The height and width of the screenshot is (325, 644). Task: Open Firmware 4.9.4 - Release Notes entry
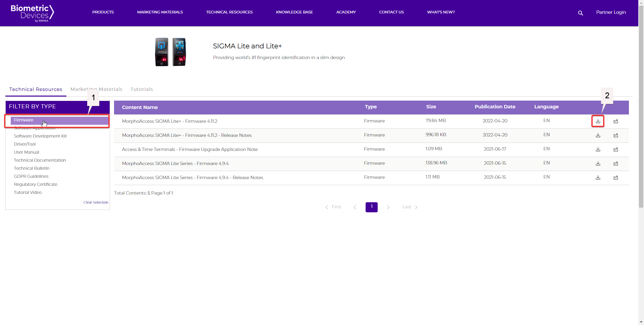(x=193, y=177)
